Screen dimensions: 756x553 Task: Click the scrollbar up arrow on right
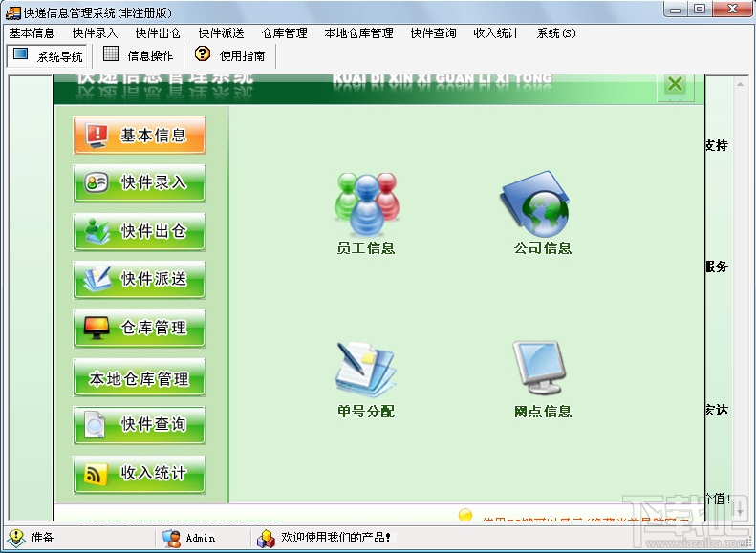coord(740,84)
